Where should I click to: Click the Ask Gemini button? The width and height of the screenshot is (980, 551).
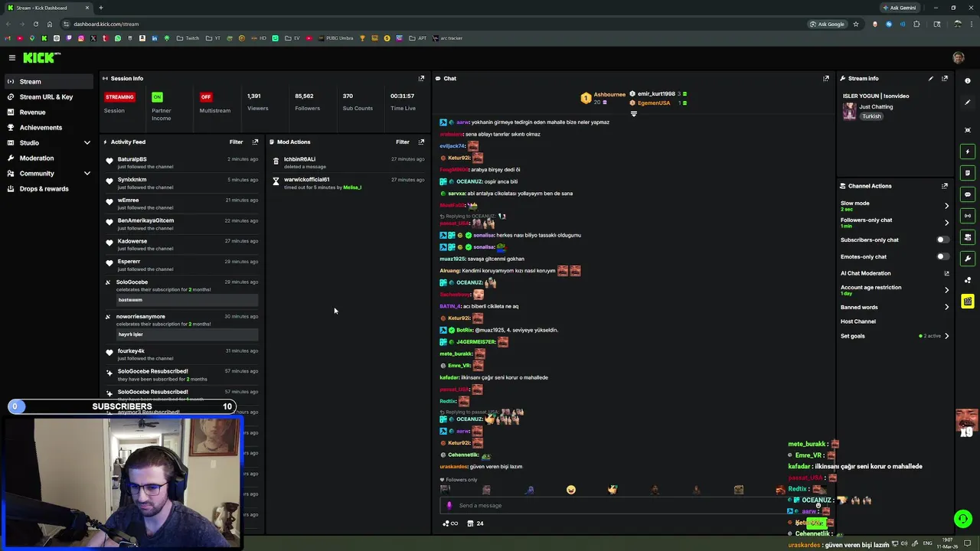coord(899,8)
